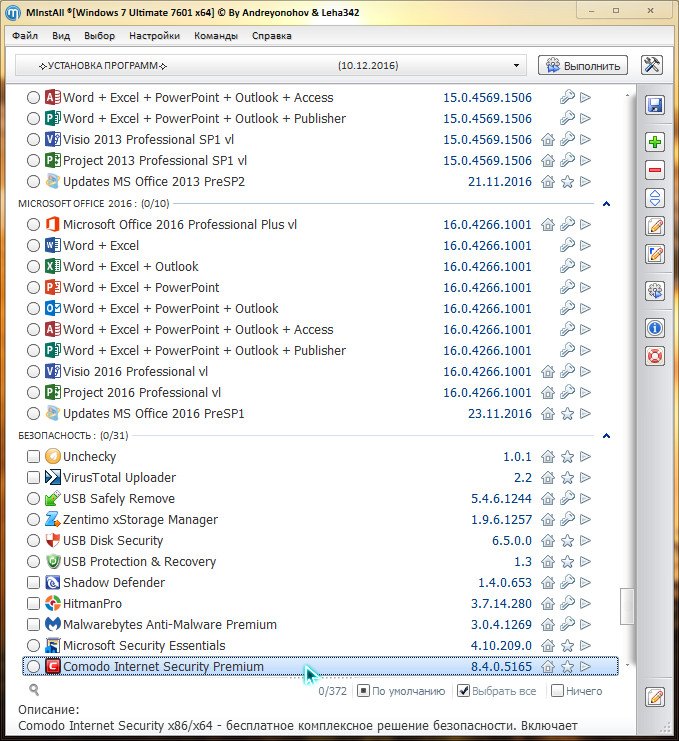Open the Справка menu
This screenshot has height=741, width=679.
pyautogui.click(x=272, y=36)
